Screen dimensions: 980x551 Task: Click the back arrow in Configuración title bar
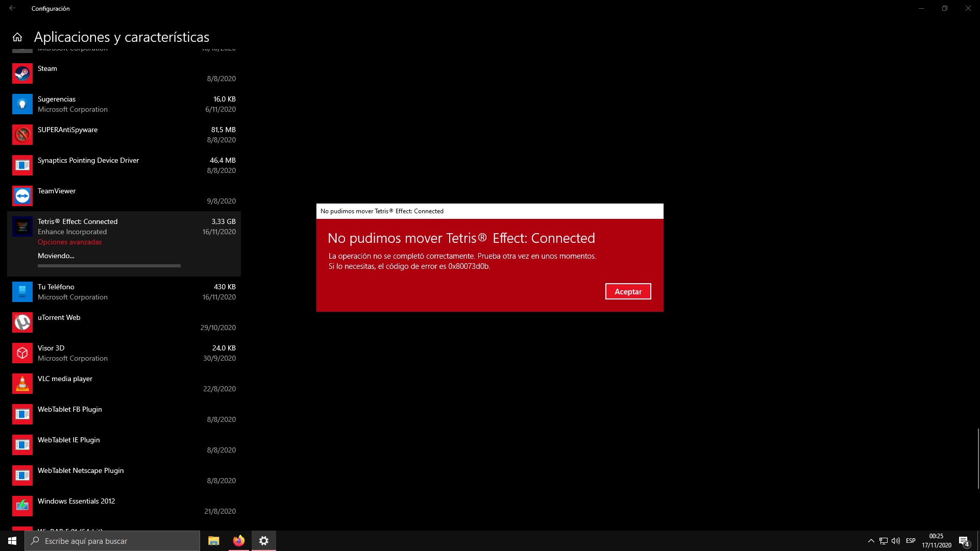[x=12, y=8]
